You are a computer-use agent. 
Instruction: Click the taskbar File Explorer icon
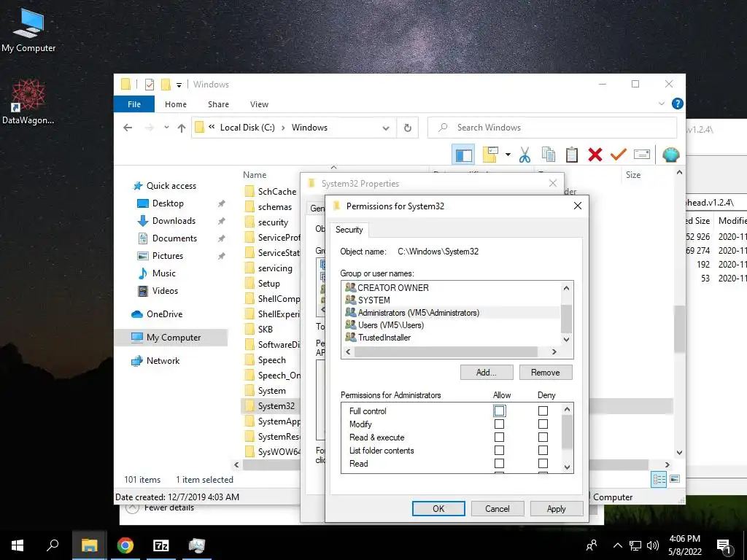tap(90, 545)
